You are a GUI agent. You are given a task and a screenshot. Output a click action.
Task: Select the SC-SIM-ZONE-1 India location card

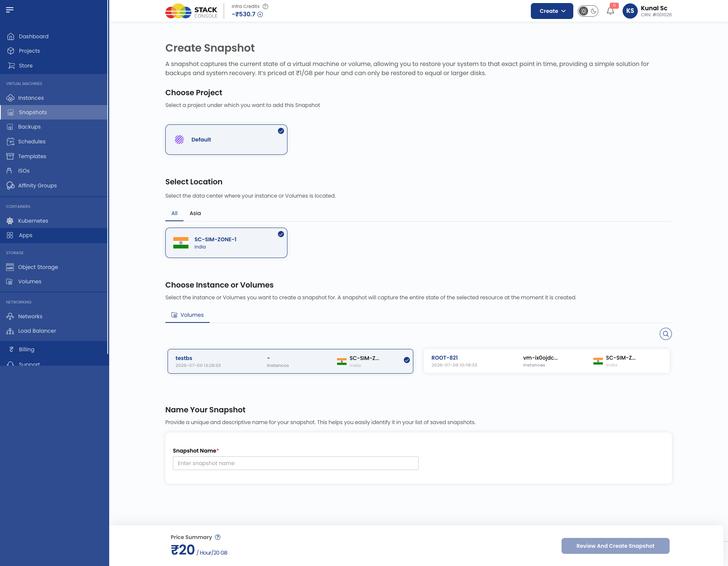point(226,243)
